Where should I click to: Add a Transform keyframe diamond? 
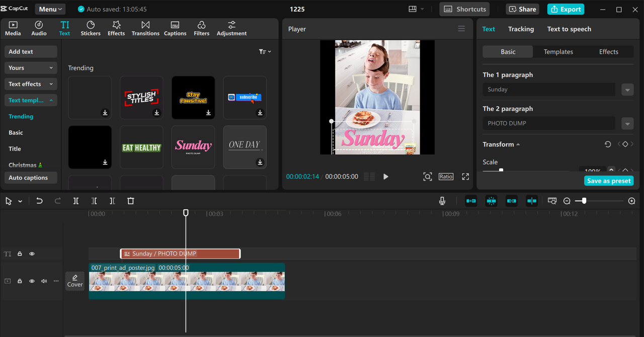(x=625, y=144)
